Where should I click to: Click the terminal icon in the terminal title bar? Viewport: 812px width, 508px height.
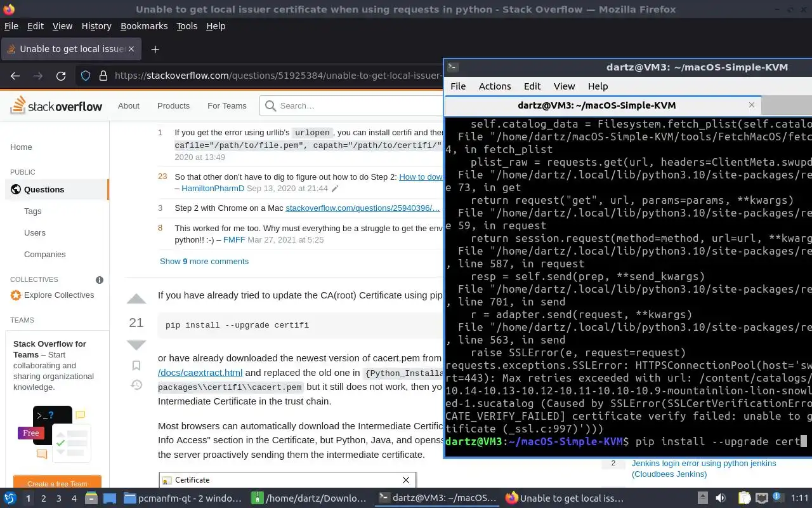click(x=452, y=67)
